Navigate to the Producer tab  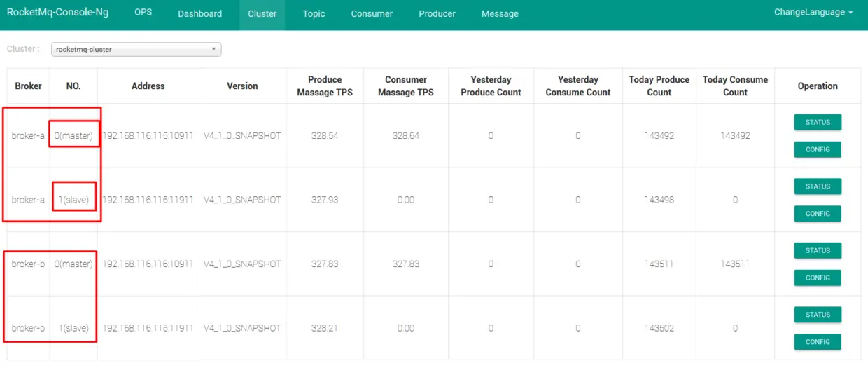tap(437, 14)
